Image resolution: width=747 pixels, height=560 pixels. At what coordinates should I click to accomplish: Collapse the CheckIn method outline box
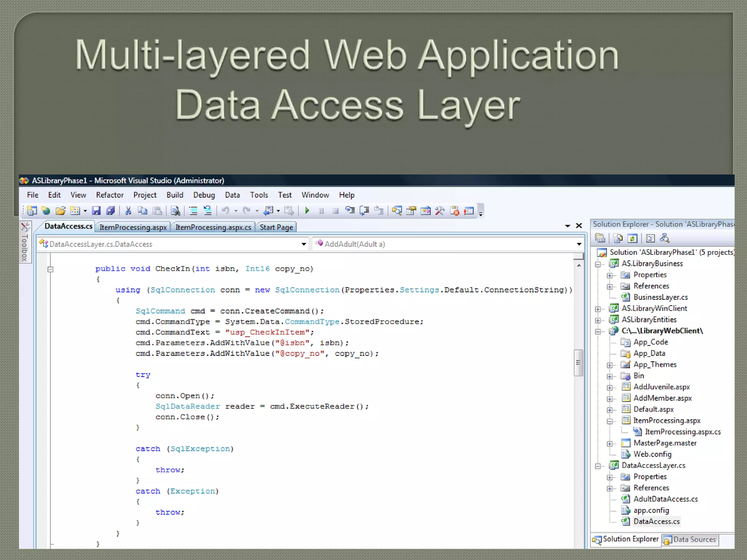click(51, 269)
